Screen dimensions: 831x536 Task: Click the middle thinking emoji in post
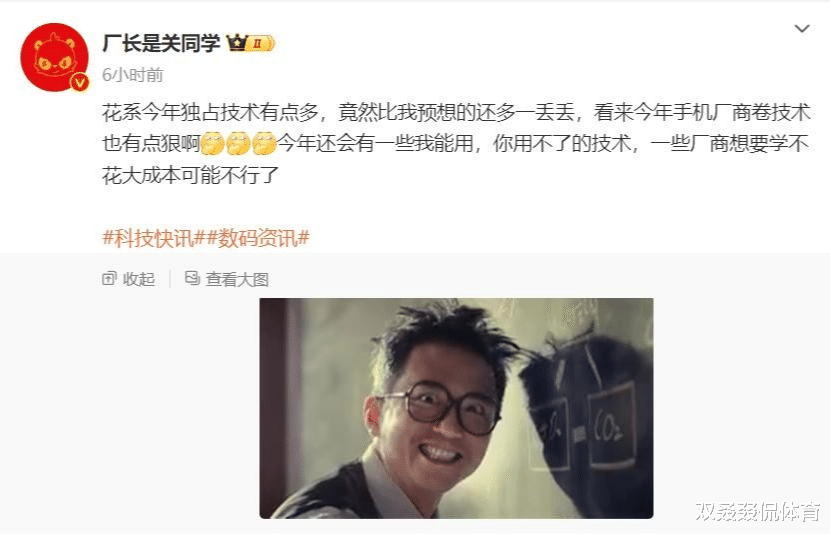(238, 144)
